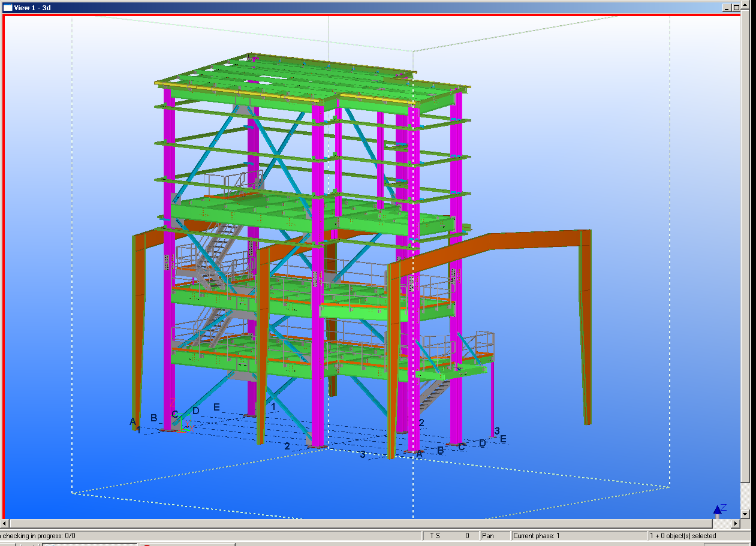The image size is (756, 546).
Task: Click the Pan mode status bar field
Action: pyautogui.click(x=495, y=536)
